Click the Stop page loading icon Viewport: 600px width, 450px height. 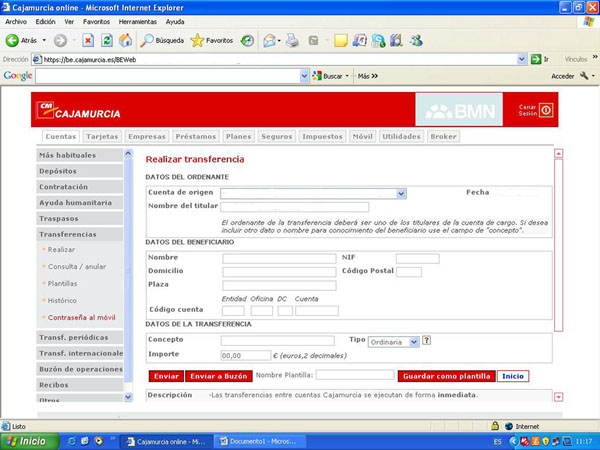click(88, 40)
